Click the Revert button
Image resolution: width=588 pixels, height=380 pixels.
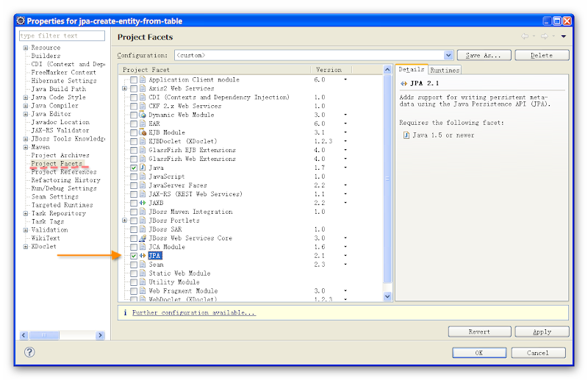[x=480, y=331]
